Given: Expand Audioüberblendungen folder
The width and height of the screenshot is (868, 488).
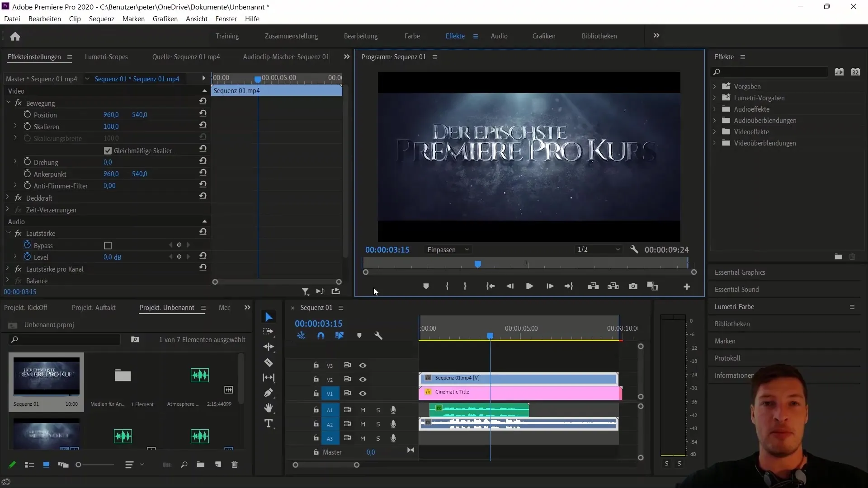Looking at the screenshot, I should coord(714,120).
